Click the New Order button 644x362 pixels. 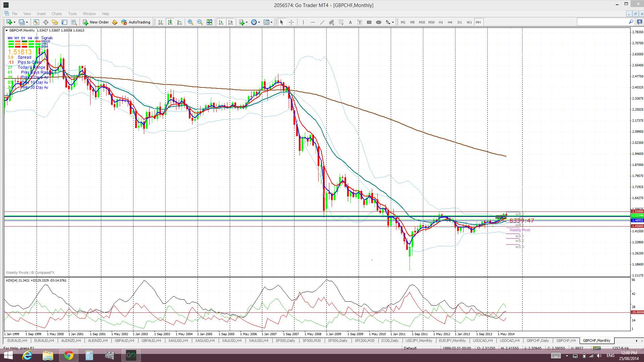(x=96, y=22)
